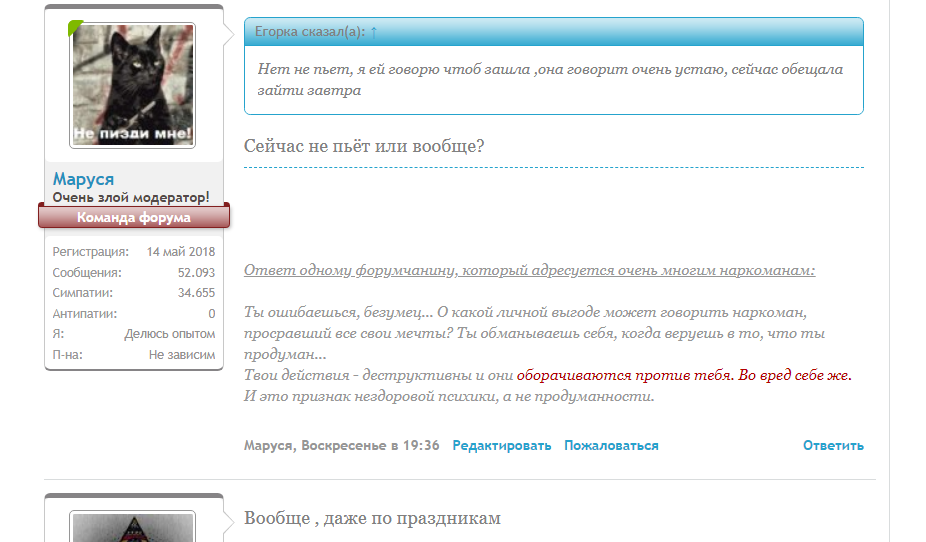This screenshot has width=926, height=542.
Task: Click the up arrow in quote header
Action: point(374,32)
